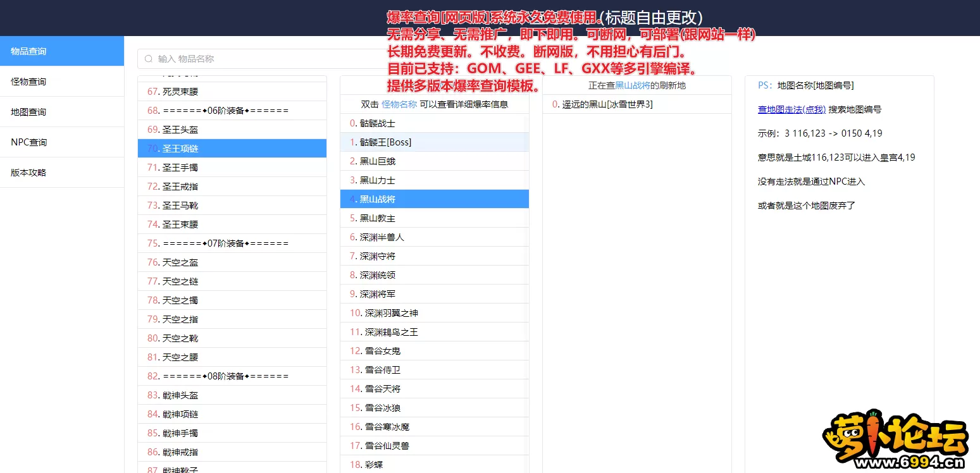The width and height of the screenshot is (980, 473).
Task: Select header row 68 06阶装备
Action: coord(232,111)
